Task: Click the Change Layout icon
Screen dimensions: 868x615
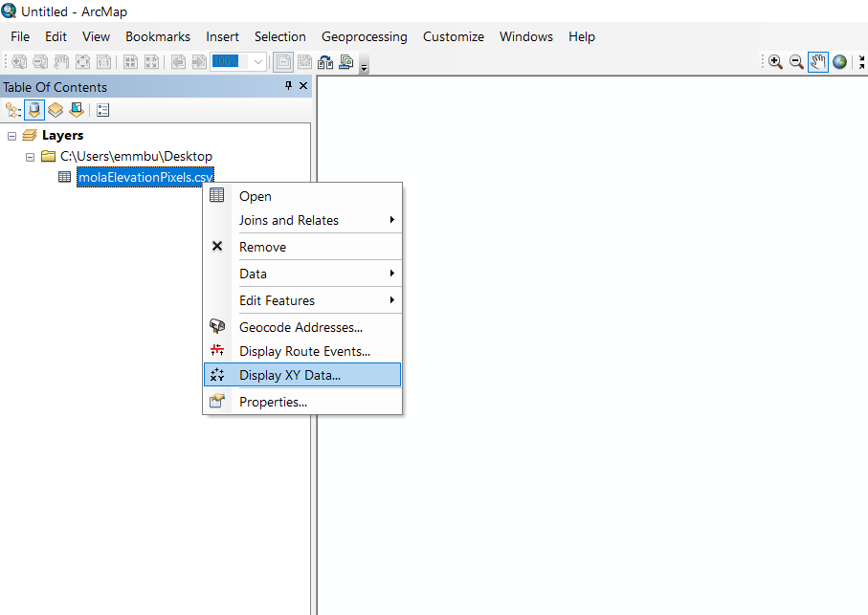Action: [x=325, y=62]
